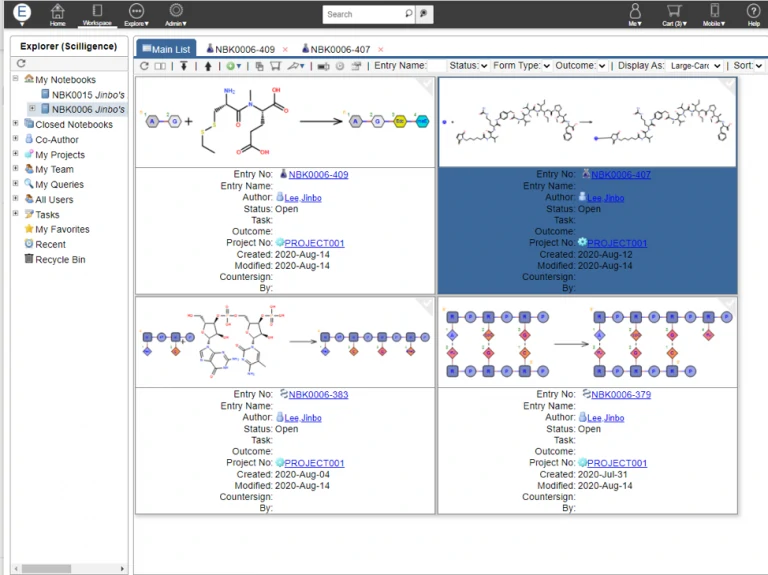Collapse the My Notebooks tree node
The height and width of the screenshot is (575, 768).
(16, 80)
